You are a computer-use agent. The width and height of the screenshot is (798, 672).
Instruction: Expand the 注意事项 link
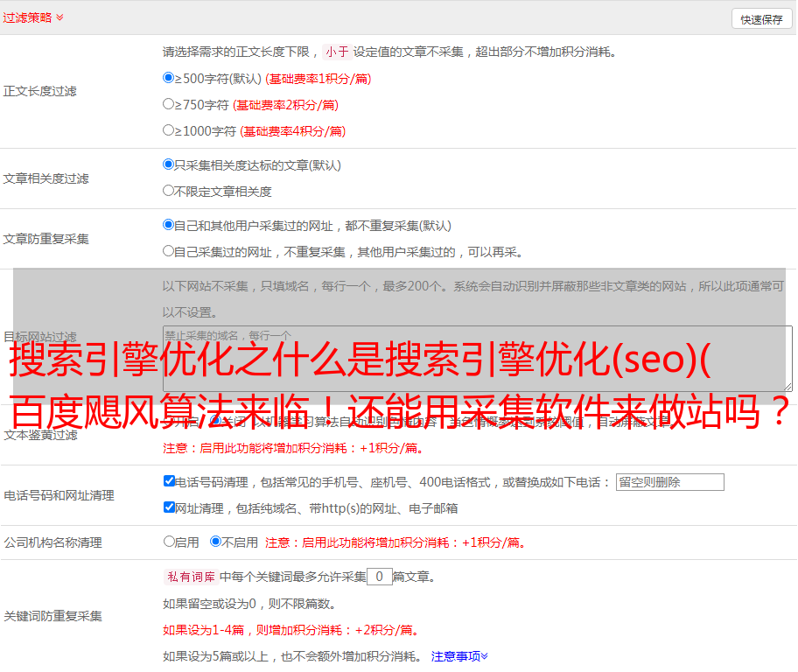tap(459, 656)
